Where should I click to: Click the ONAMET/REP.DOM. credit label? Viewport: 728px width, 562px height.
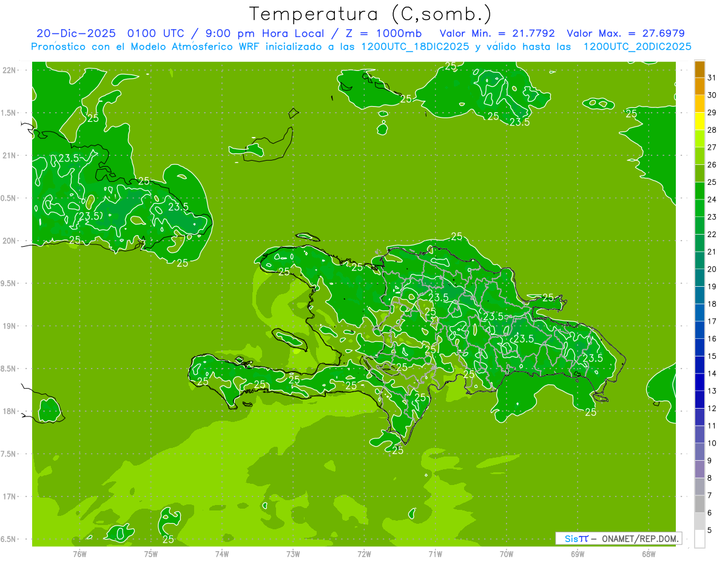pyautogui.click(x=641, y=538)
